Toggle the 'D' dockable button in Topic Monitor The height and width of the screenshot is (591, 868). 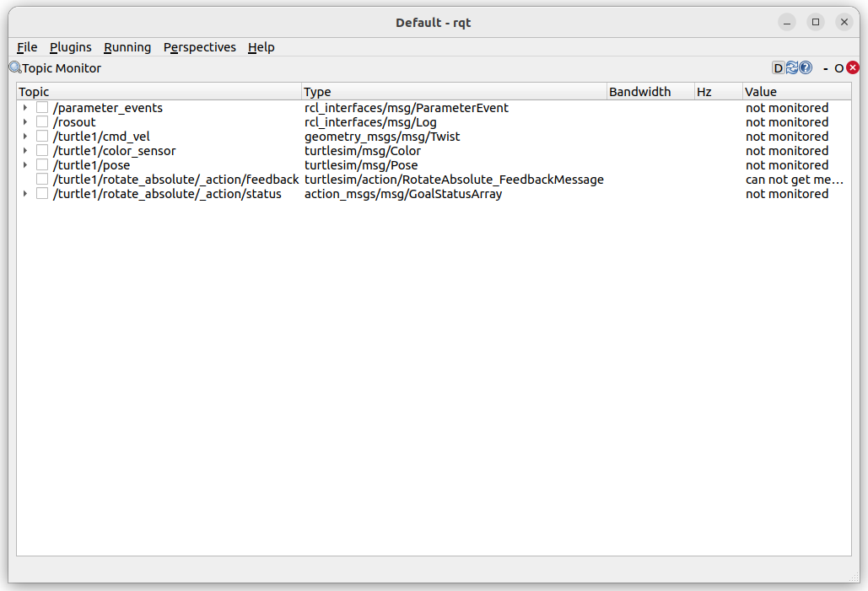coord(778,68)
